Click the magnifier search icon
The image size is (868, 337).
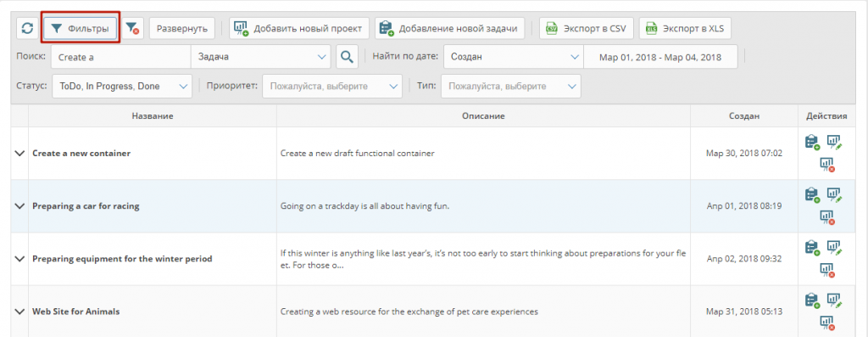(x=347, y=57)
